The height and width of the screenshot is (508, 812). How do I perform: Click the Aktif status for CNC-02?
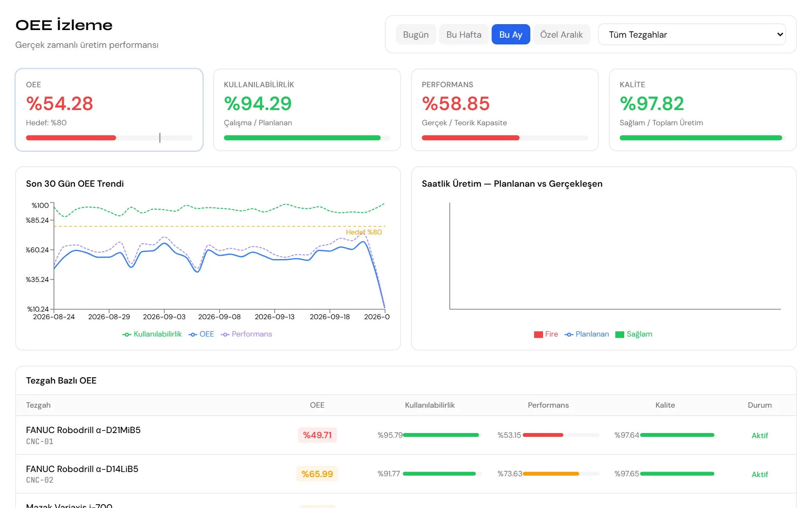click(760, 474)
